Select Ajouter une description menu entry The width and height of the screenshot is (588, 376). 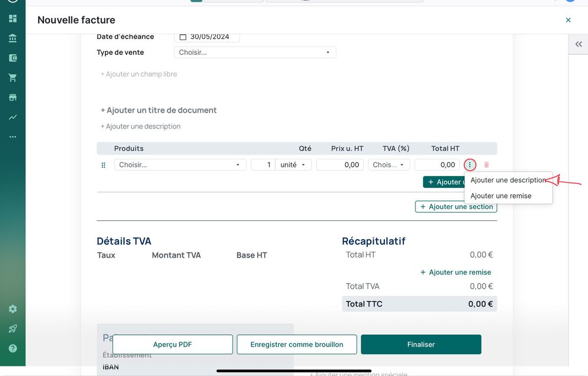(508, 180)
